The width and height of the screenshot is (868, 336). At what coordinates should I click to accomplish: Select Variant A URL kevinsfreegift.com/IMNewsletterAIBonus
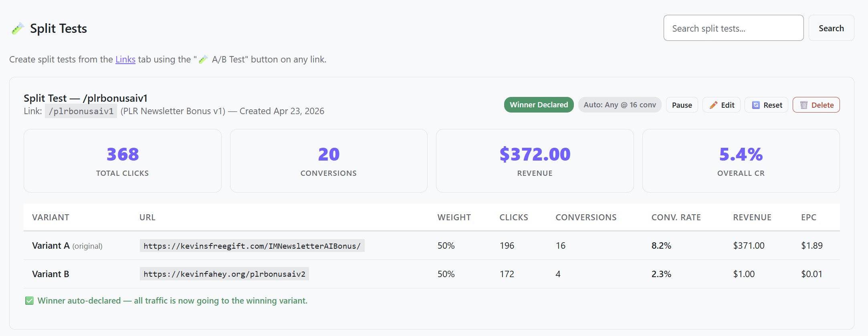252,246
